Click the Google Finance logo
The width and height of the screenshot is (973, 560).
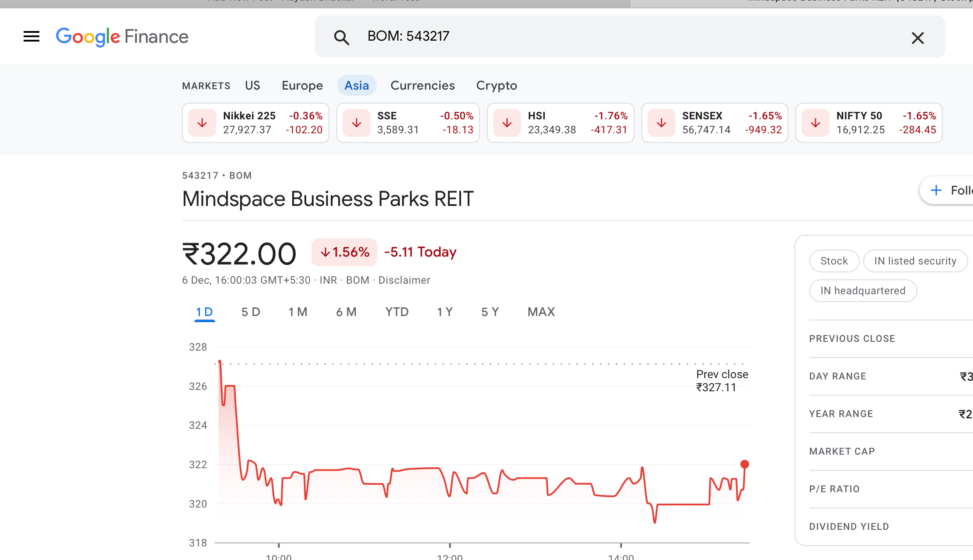[122, 37]
